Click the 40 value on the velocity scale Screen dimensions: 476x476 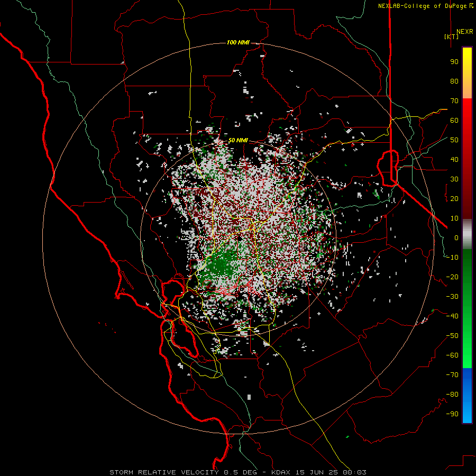coord(454,160)
